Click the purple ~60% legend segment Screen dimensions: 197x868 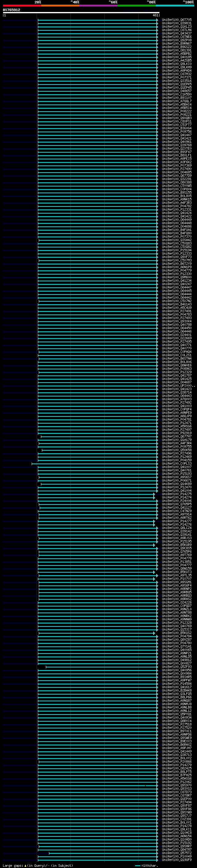[x=98, y=6]
